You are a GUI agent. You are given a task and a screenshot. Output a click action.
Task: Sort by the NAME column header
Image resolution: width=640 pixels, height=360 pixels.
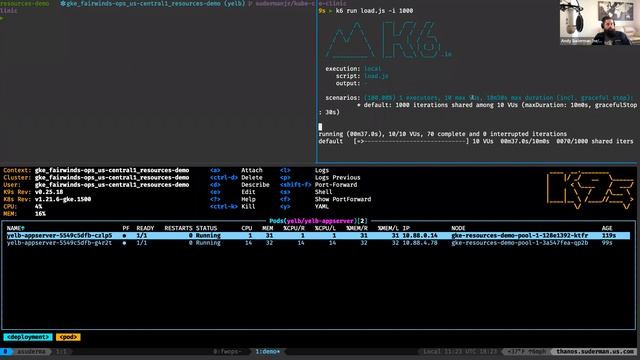[16, 228]
